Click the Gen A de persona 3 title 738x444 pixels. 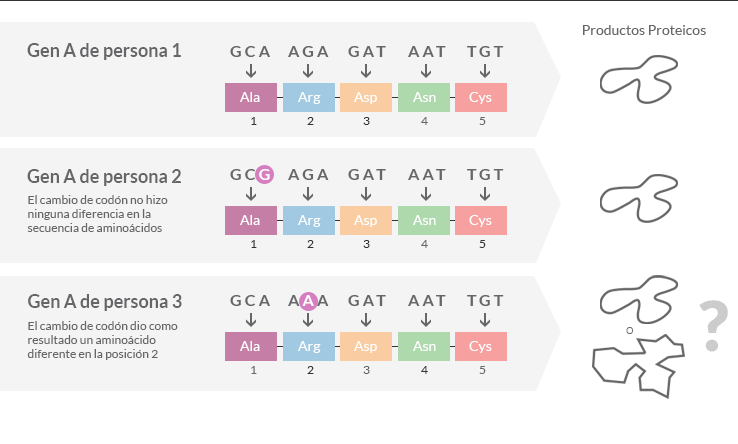104,302
